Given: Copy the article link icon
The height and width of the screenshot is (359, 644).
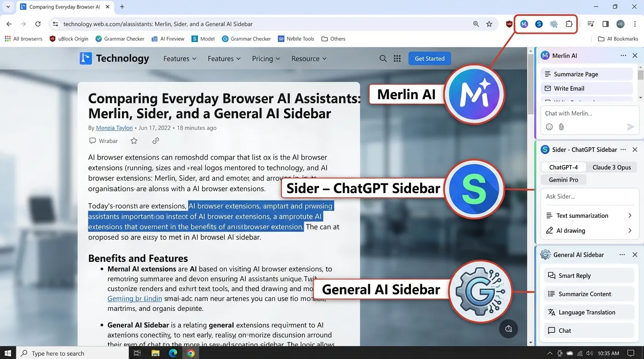Looking at the screenshot, I should [x=156, y=141].
